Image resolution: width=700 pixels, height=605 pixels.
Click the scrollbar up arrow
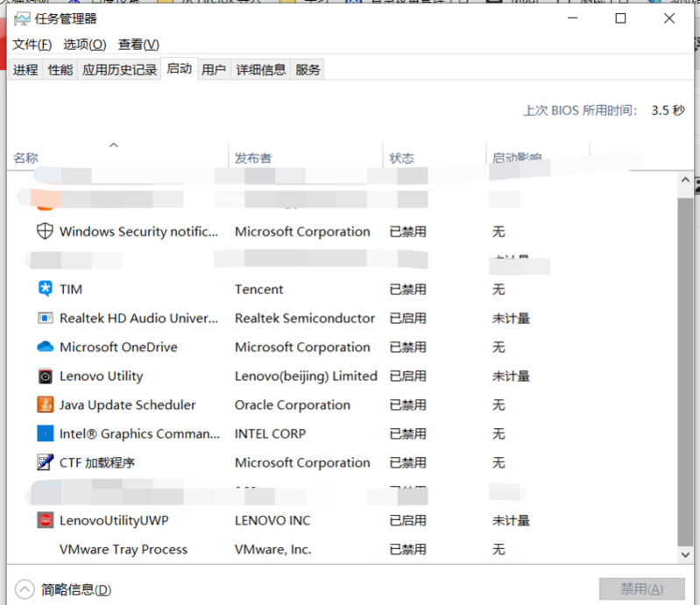click(x=685, y=180)
